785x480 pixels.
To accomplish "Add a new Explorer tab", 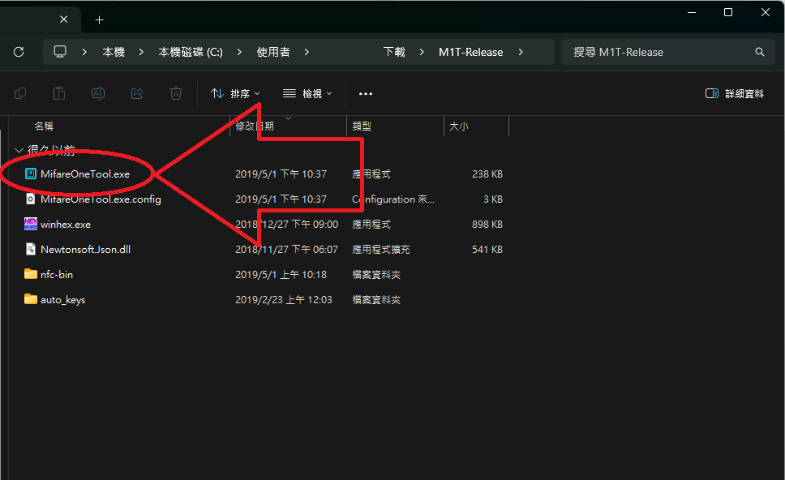I will [99, 20].
